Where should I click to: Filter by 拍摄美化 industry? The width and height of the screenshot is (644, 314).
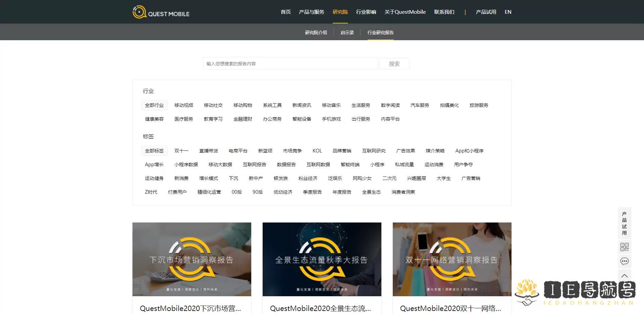(x=449, y=105)
